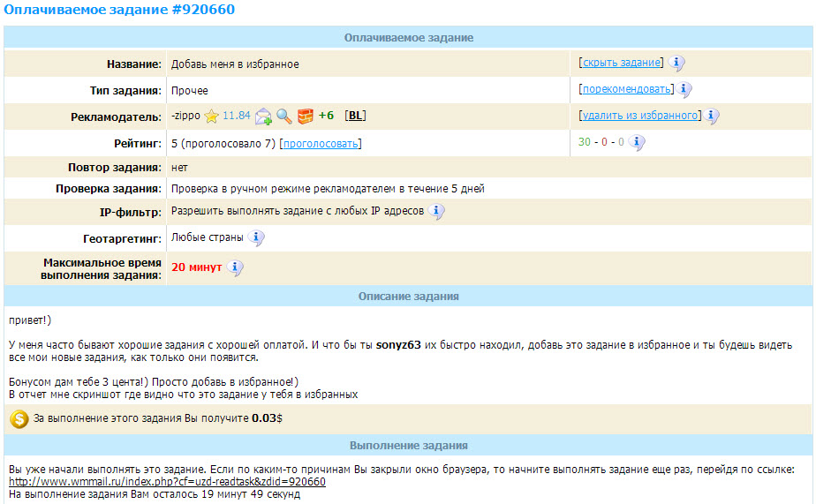Click the reward amount '0.03$'
Image resolution: width=816 pixels, height=504 pixels.
[267, 418]
